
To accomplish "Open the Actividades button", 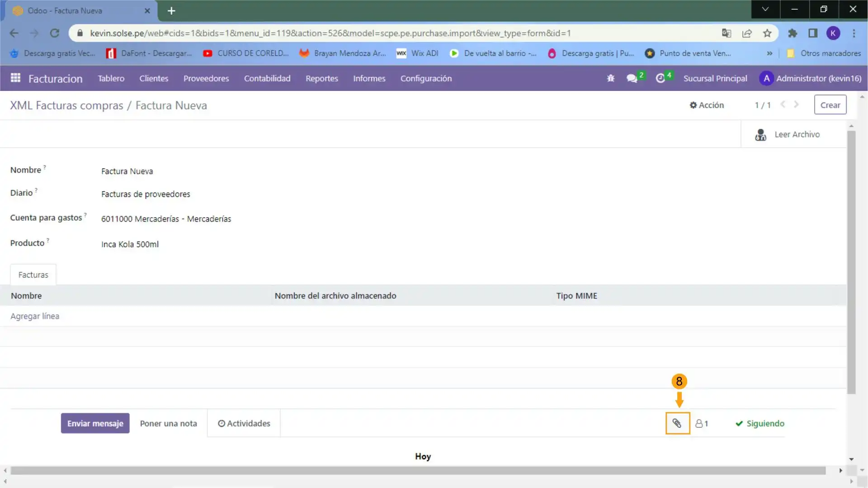I will pyautogui.click(x=244, y=423).
